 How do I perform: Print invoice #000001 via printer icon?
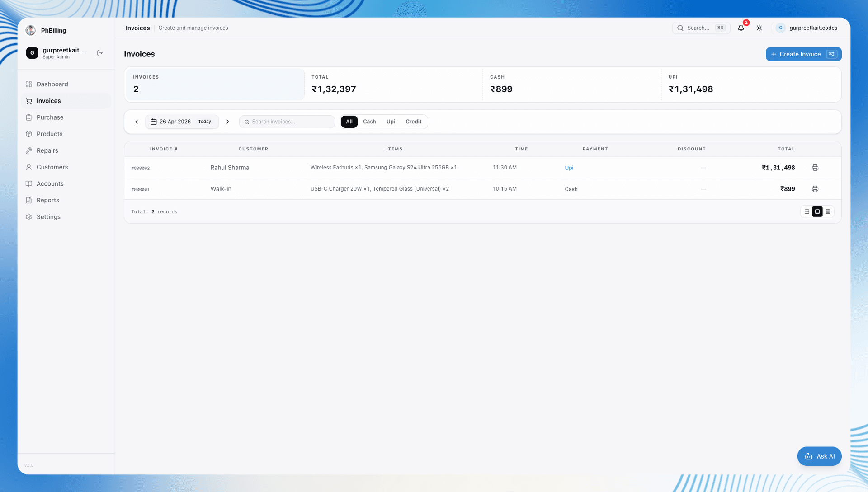[x=815, y=189]
